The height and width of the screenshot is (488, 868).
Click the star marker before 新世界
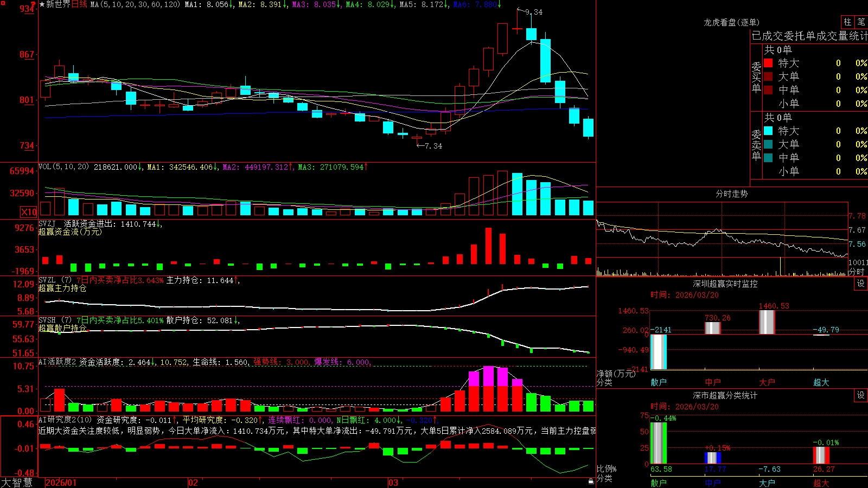pyautogui.click(x=42, y=4)
